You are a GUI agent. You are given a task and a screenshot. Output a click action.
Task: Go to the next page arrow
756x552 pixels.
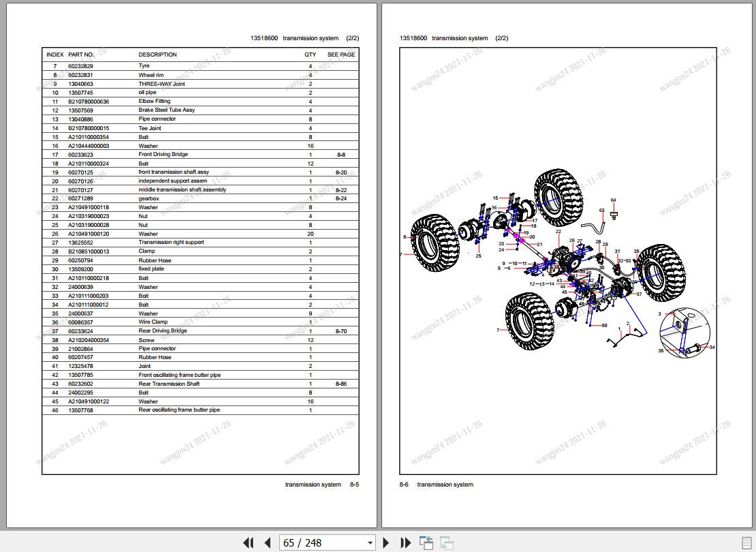tap(386, 542)
